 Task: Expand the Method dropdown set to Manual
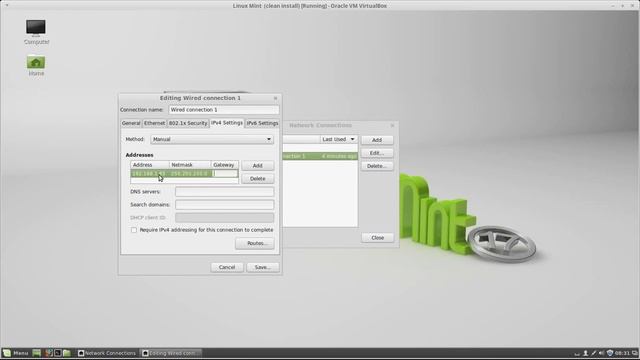tap(212, 139)
